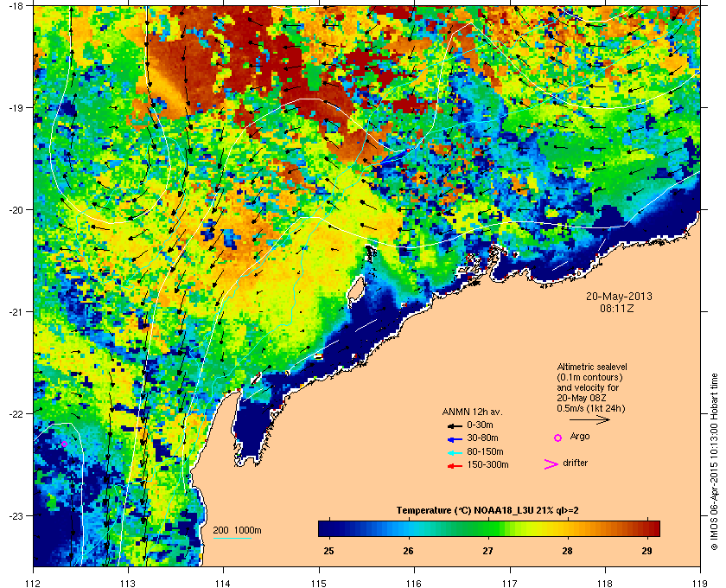Viewport: 726px width, 588px height.
Task: Click the 'Temperature (°C) NOAA18_L3U 21% ql>=2' title
Action: (487, 511)
